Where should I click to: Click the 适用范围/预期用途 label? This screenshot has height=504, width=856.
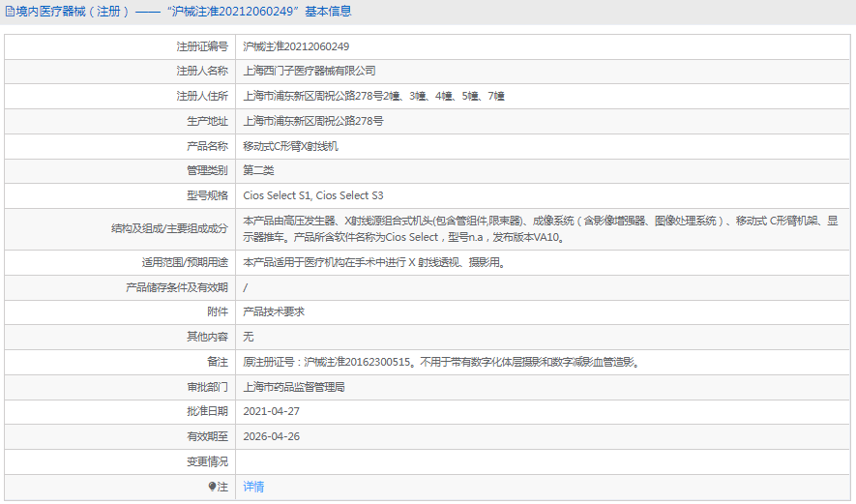pyautogui.click(x=185, y=263)
